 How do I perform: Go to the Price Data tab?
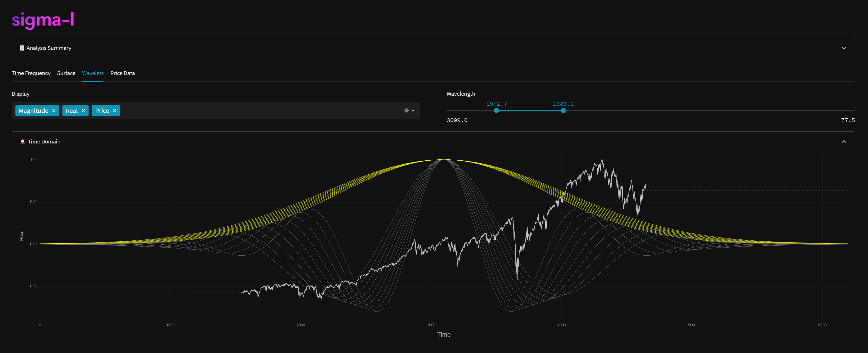click(x=122, y=73)
